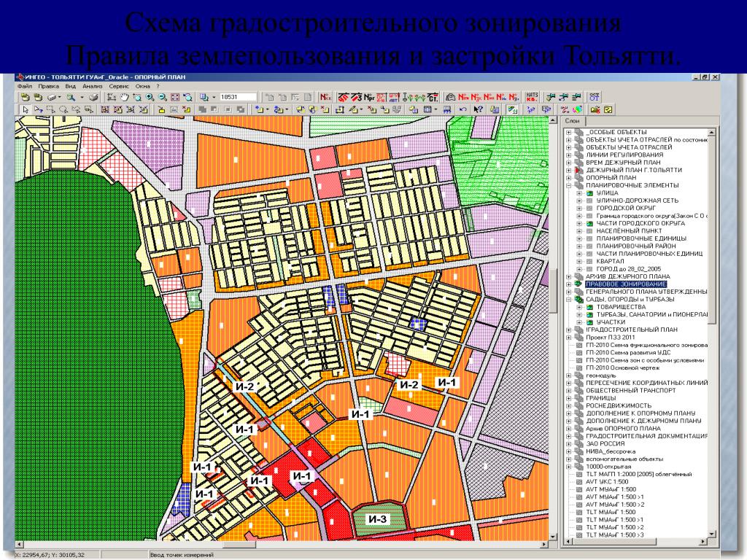
Task: Click the previous view zoom icon
Action: (x=187, y=97)
